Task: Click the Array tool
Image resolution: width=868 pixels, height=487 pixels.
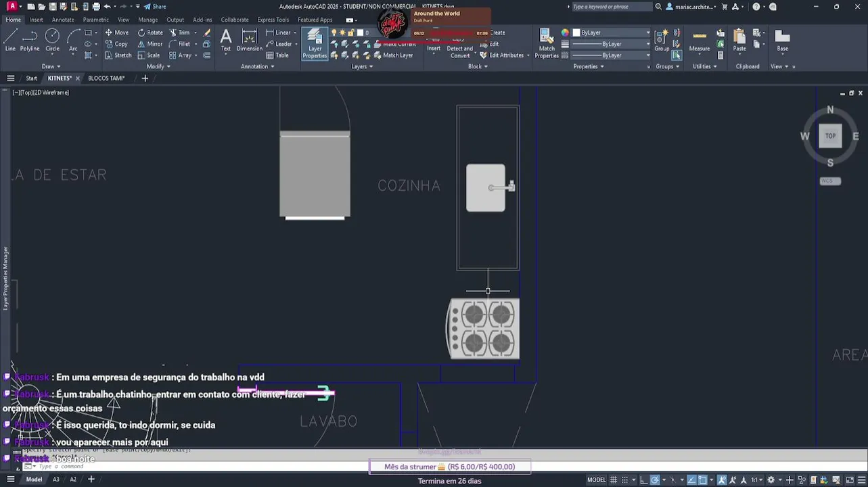Action: 180,55
